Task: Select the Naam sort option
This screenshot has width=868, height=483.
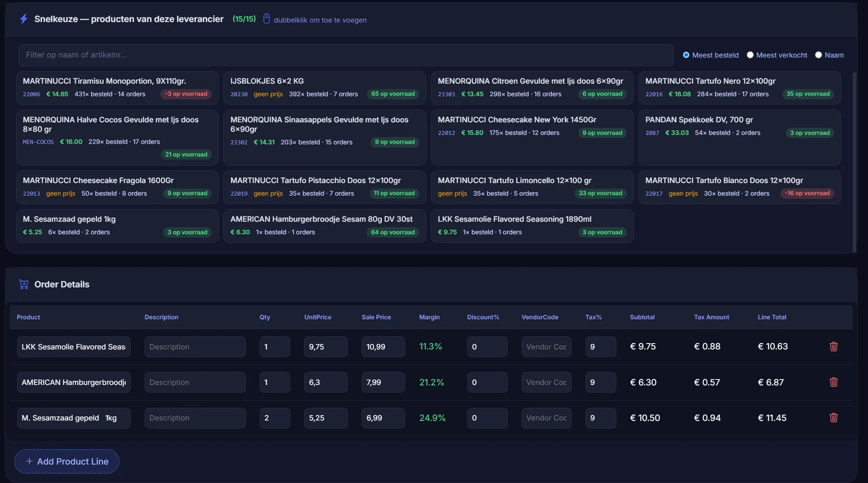Action: [818, 55]
